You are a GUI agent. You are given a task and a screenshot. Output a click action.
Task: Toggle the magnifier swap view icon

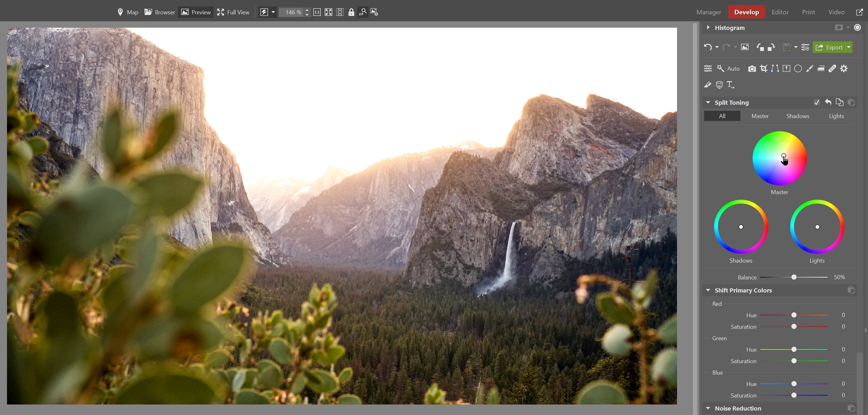coord(363,12)
